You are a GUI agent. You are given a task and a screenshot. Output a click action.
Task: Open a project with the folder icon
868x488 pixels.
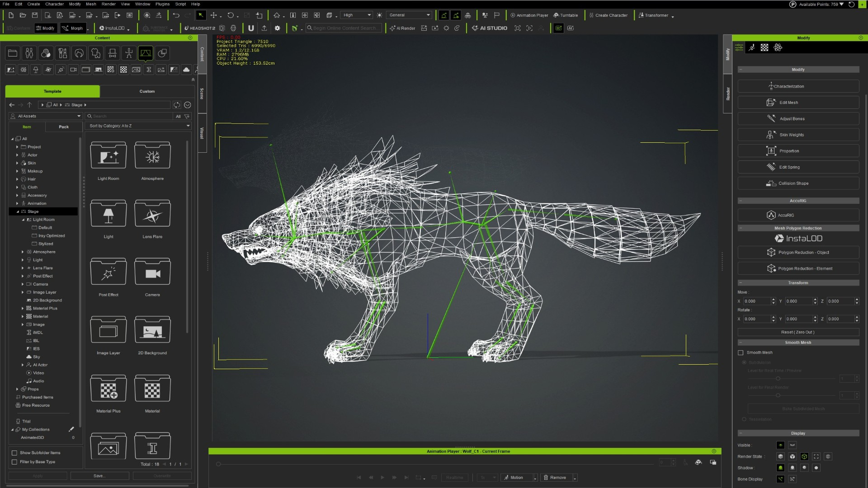23,15
